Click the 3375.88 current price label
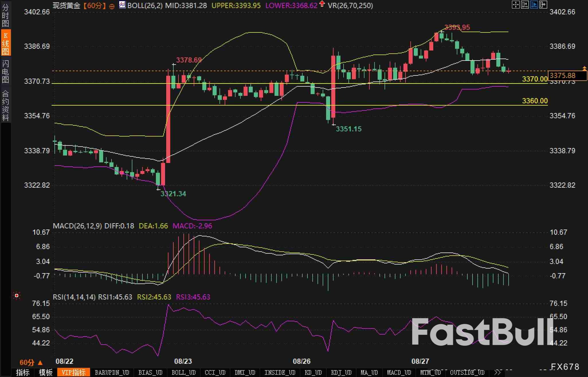588x377 pixels. pos(563,75)
